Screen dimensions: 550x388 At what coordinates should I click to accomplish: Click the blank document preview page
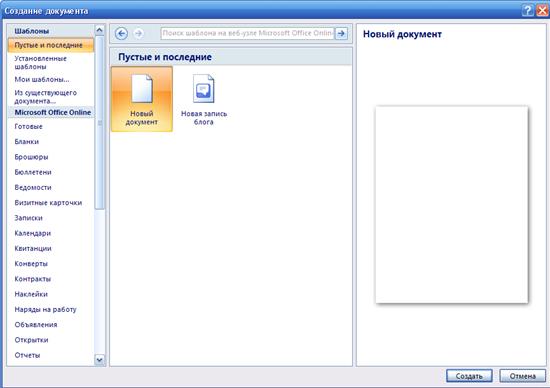point(452,205)
